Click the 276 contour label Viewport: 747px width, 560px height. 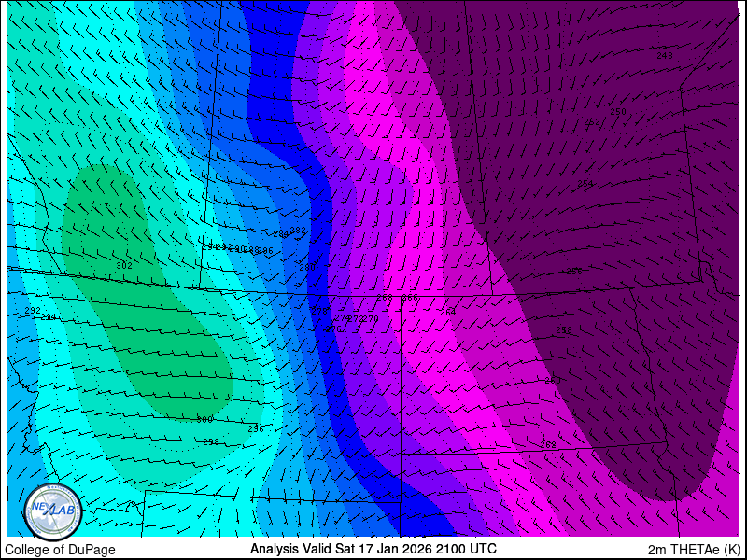(x=333, y=329)
